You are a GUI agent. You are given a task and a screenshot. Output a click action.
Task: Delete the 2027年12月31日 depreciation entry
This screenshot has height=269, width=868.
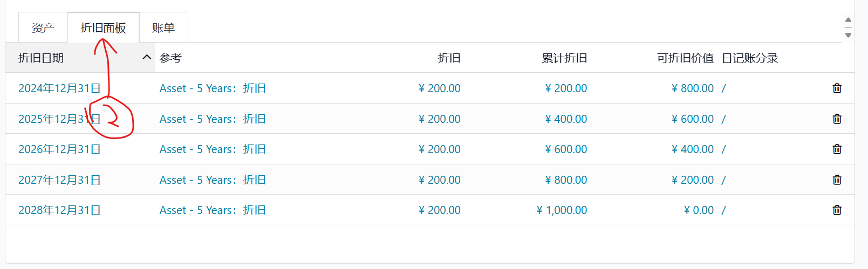click(837, 180)
